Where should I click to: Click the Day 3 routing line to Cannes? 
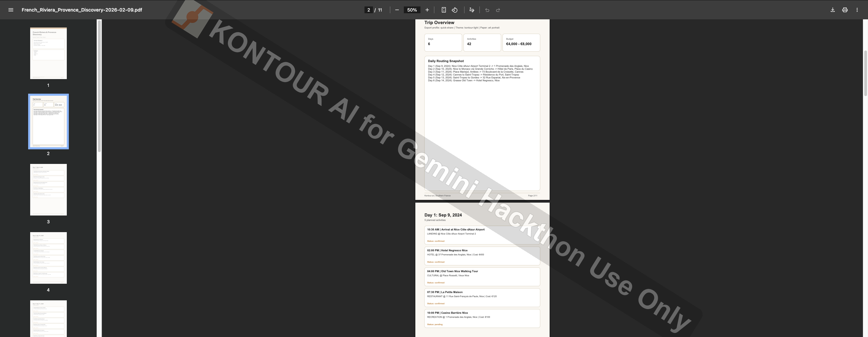pos(475,72)
